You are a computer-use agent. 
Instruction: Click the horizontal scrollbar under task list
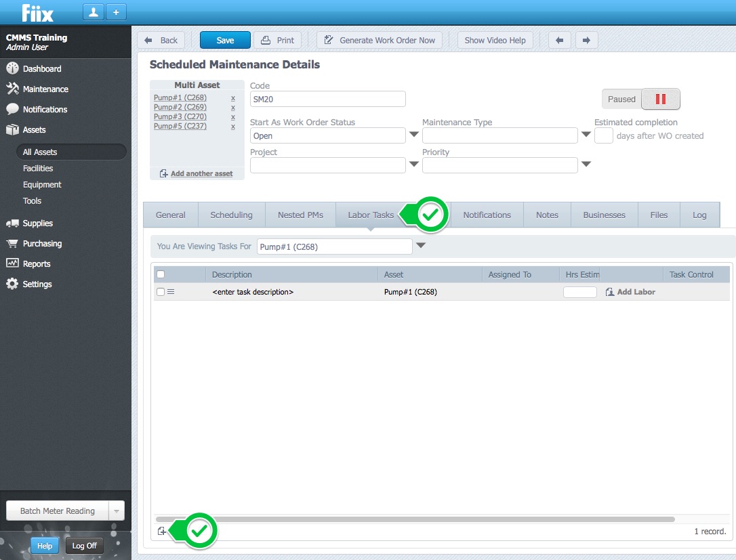click(x=415, y=519)
